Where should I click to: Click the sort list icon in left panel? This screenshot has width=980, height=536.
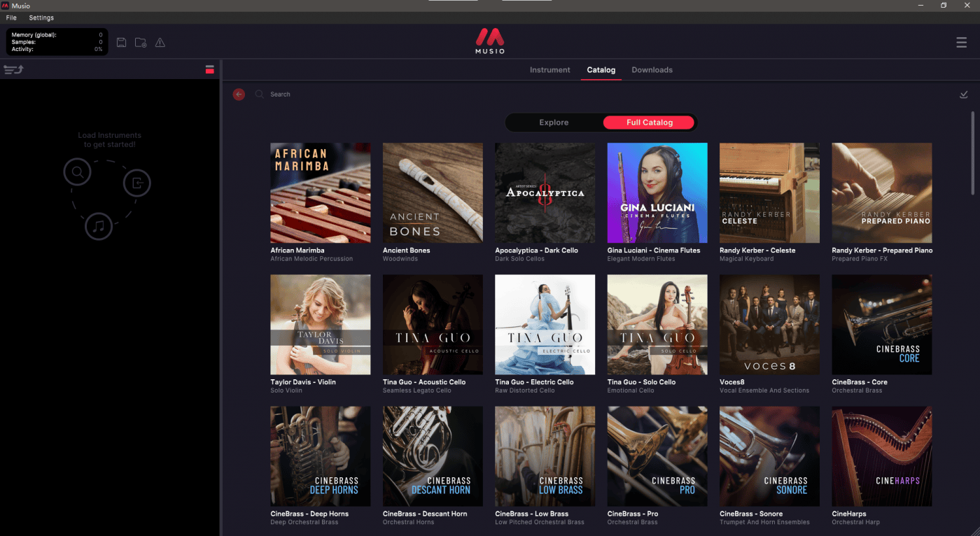pyautogui.click(x=13, y=69)
